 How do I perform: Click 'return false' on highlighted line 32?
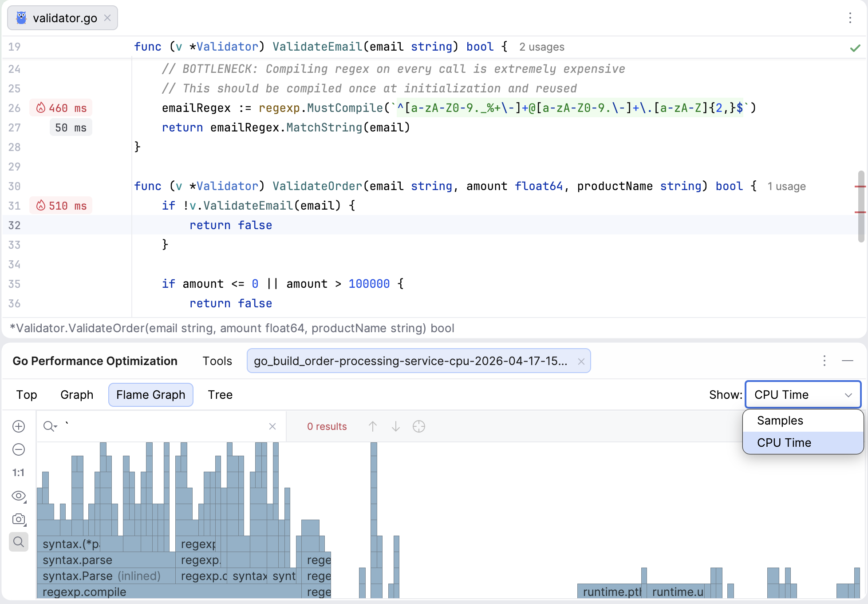pos(231,226)
